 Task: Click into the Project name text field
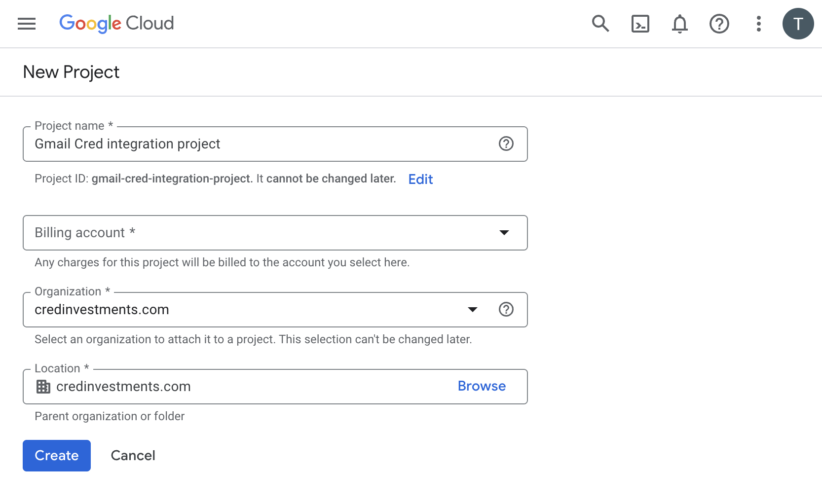click(x=275, y=144)
